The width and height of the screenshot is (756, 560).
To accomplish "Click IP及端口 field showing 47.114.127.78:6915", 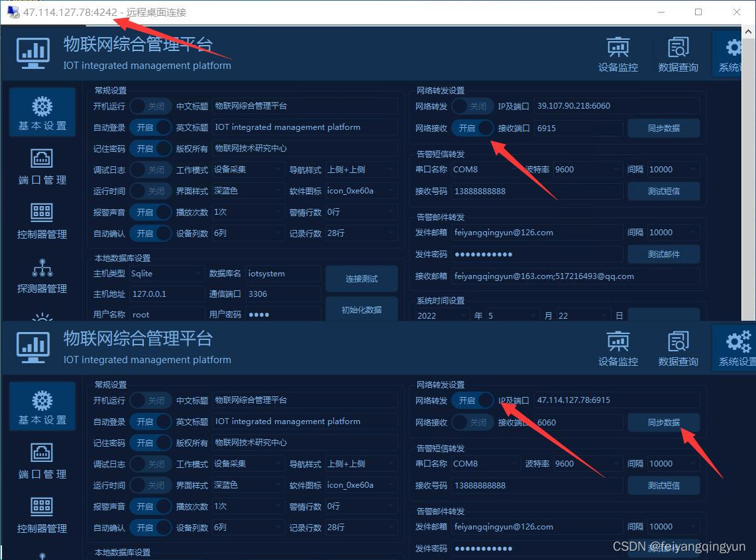I will point(617,400).
